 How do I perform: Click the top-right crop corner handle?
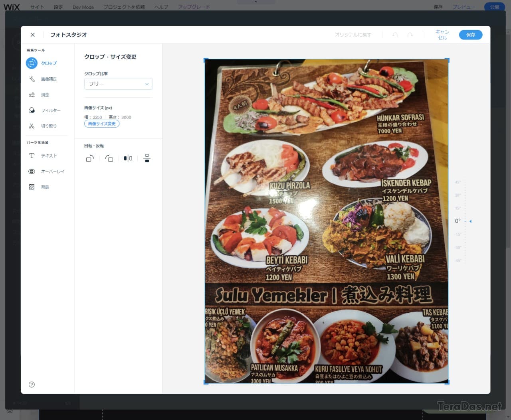click(x=448, y=60)
